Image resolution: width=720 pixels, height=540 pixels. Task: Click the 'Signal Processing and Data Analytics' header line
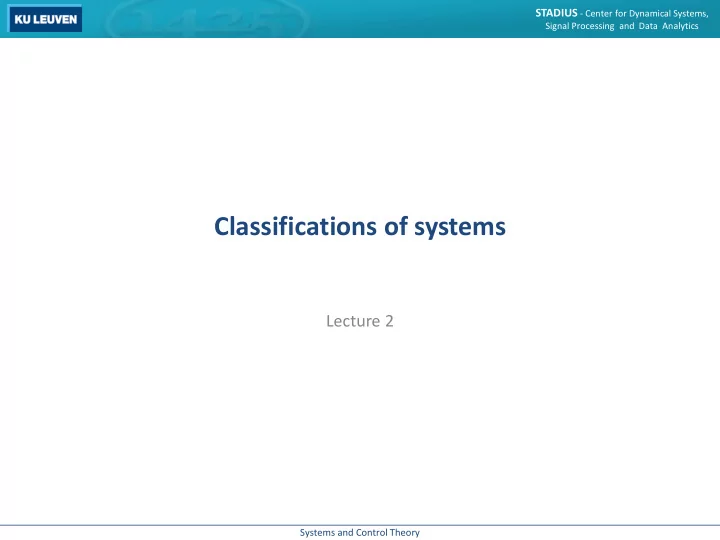[621, 26]
